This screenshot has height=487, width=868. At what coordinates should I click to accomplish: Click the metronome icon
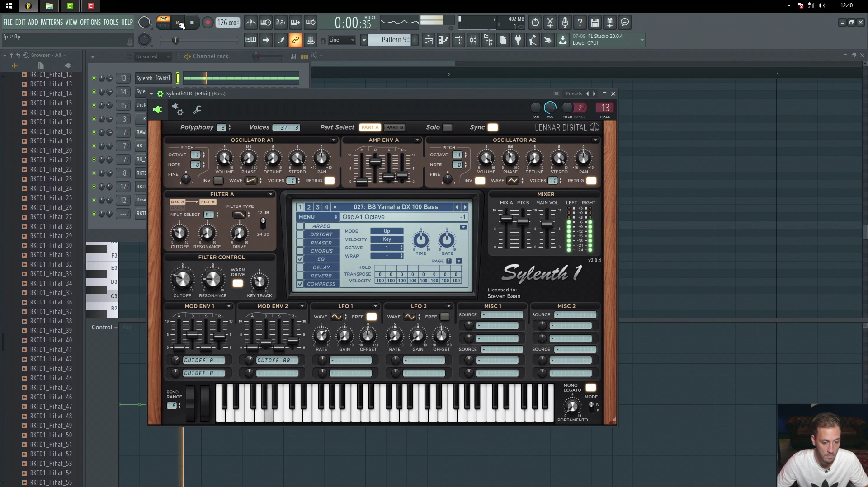tap(251, 23)
